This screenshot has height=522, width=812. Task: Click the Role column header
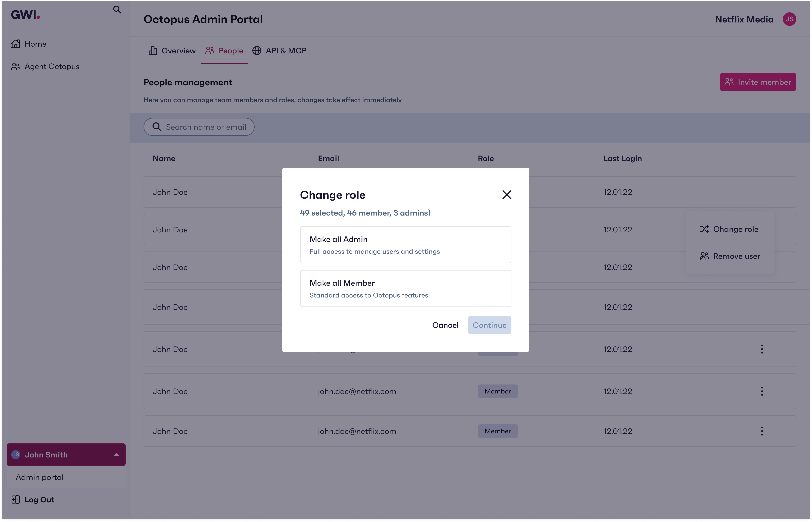click(x=486, y=158)
